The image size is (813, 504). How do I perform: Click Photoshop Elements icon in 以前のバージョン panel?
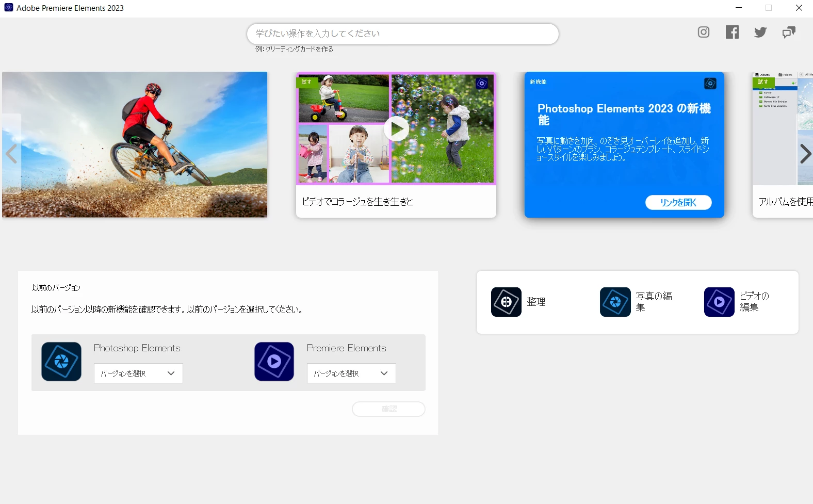click(x=61, y=362)
